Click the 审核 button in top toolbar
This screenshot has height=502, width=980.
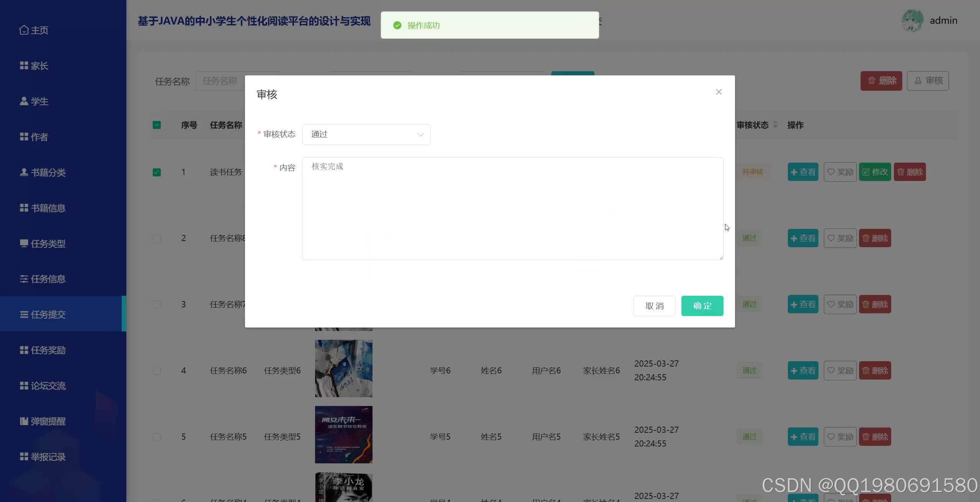pos(928,81)
